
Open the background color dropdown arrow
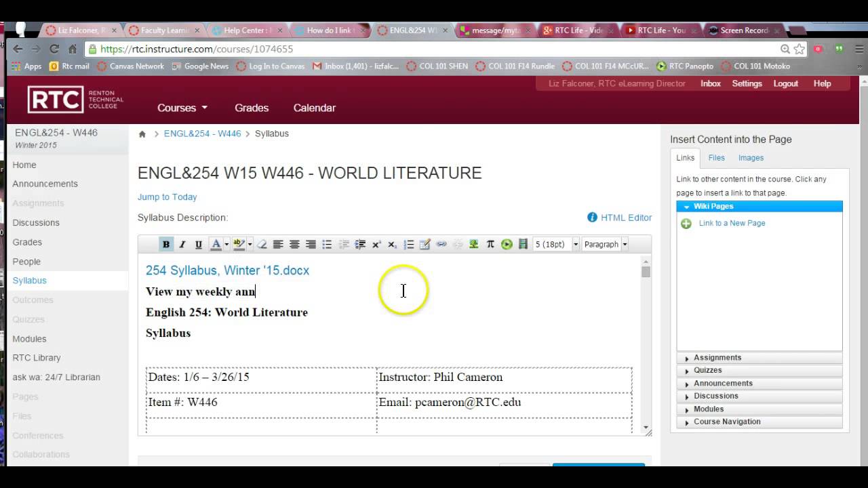(250, 245)
